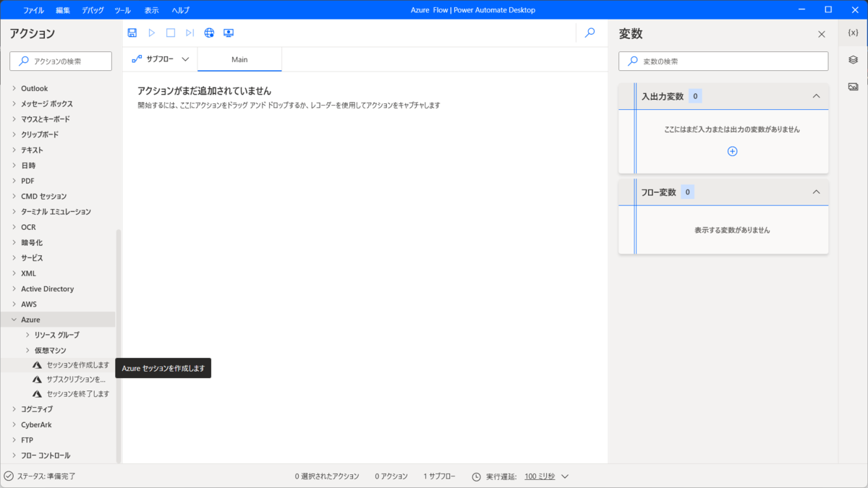This screenshot has width=868, height=488.
Task: Expand the 仮想マシン subgroup
Action: click(x=27, y=351)
